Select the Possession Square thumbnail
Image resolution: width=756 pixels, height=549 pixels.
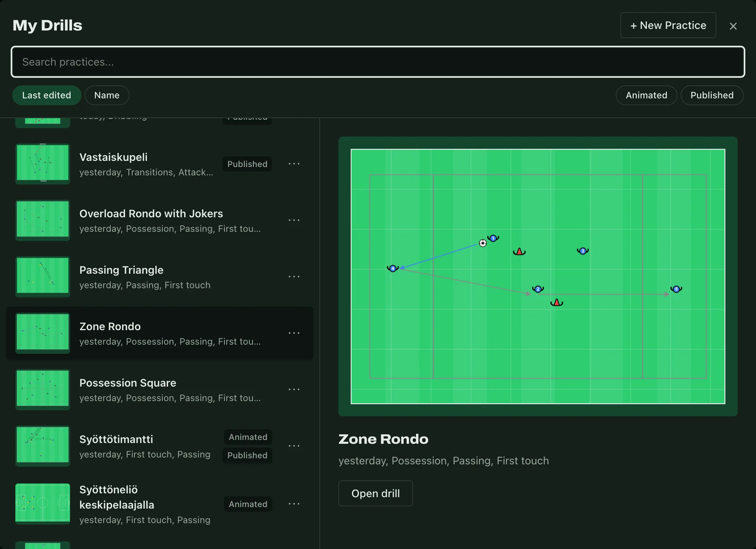(x=43, y=390)
